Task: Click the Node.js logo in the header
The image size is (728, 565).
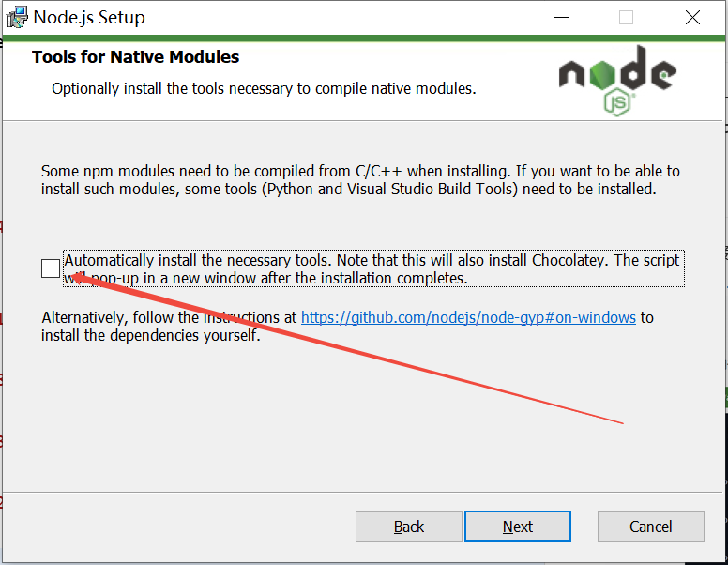Action: 616,75
